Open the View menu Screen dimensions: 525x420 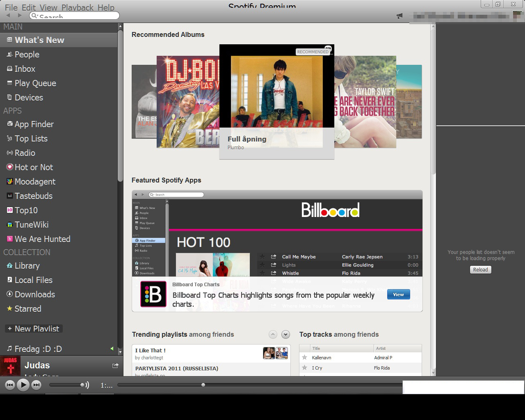pyautogui.click(x=48, y=7)
